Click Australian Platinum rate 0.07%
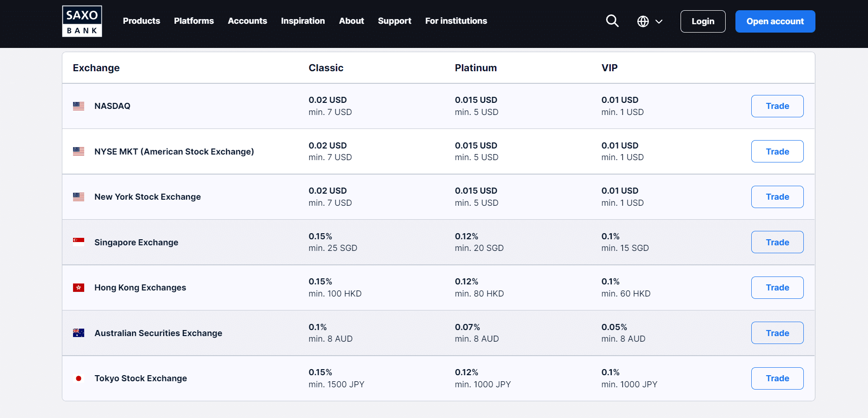 pos(467,327)
